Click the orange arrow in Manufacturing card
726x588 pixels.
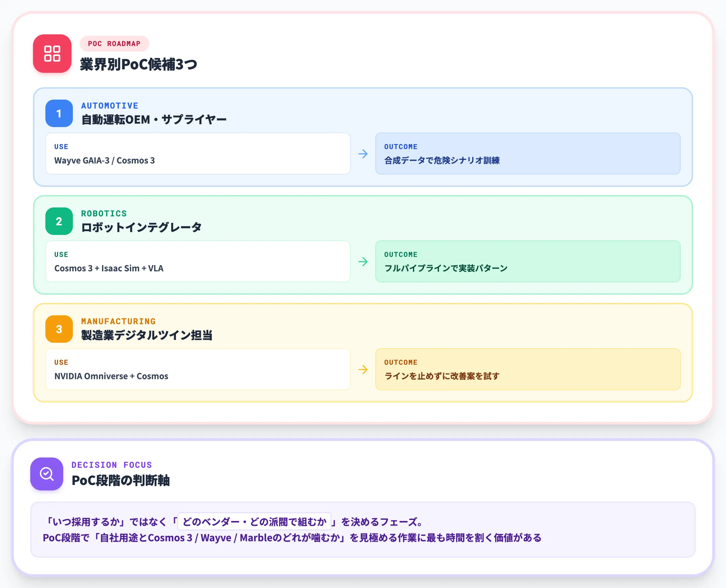tap(363, 369)
